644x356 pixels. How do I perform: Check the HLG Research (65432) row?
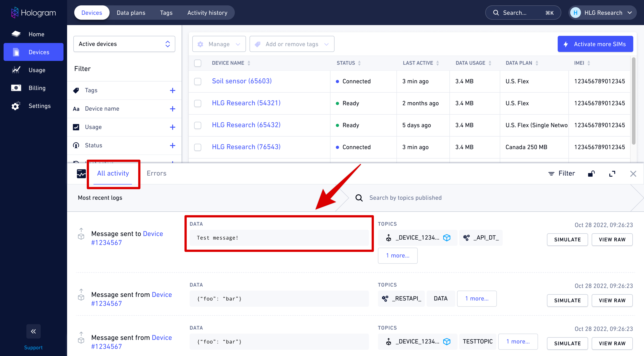[x=198, y=125]
